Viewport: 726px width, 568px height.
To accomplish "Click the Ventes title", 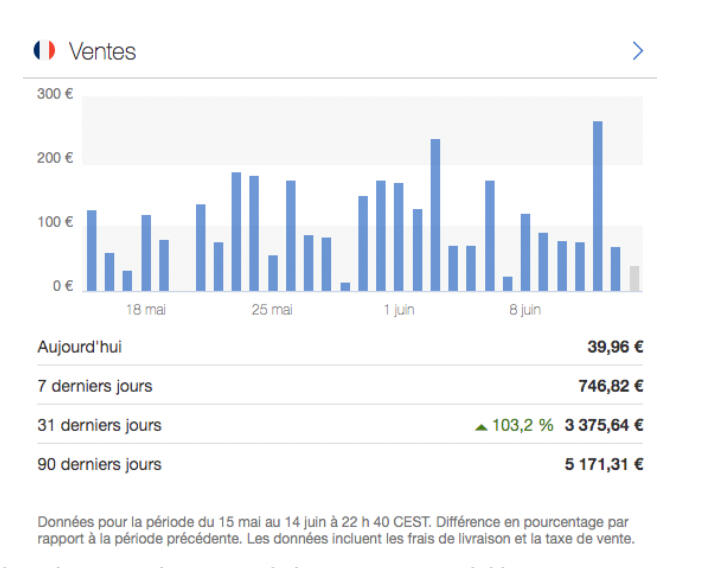I will (102, 51).
